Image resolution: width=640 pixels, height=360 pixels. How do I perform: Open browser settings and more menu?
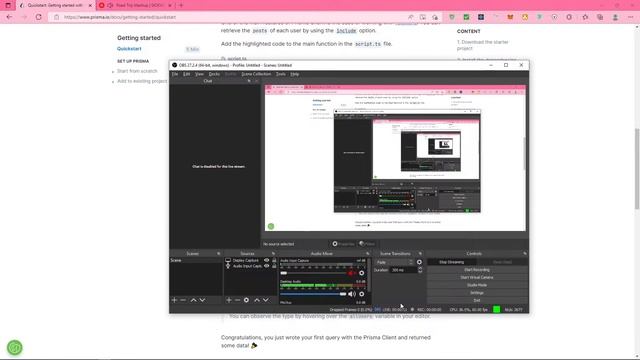pyautogui.click(x=630, y=17)
